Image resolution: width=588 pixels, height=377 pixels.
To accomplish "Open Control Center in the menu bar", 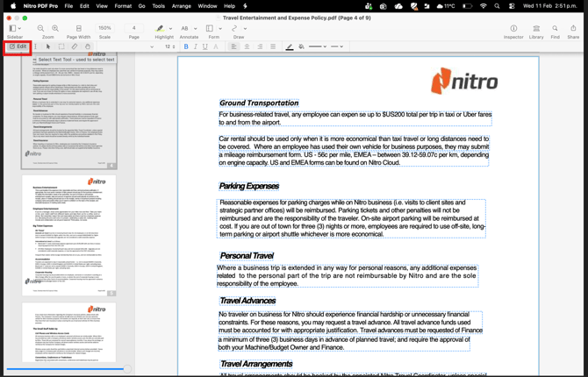I will point(512,6).
